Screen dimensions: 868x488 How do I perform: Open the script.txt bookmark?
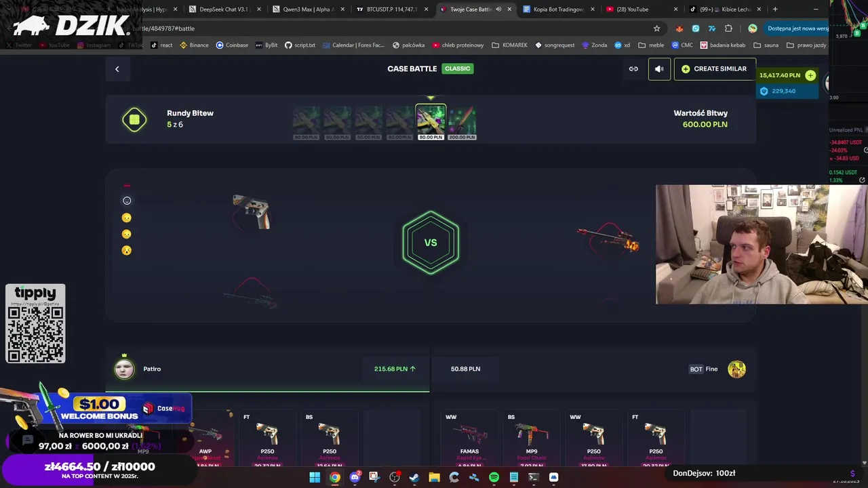300,45
